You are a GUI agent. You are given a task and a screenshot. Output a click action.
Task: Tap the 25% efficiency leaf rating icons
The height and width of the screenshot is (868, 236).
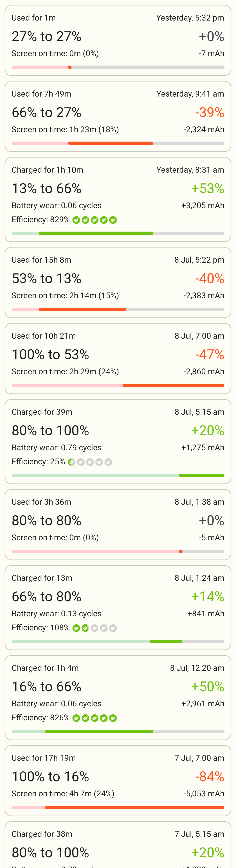point(90,462)
